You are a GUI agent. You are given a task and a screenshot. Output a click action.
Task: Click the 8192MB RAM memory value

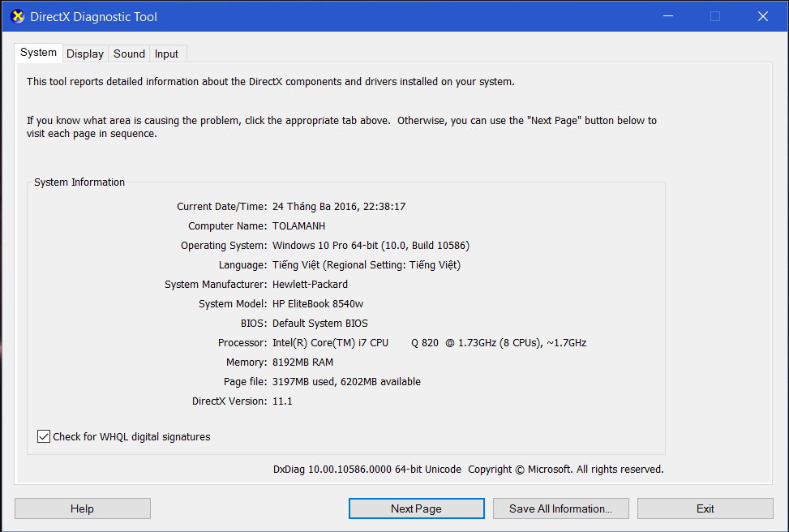pos(302,363)
